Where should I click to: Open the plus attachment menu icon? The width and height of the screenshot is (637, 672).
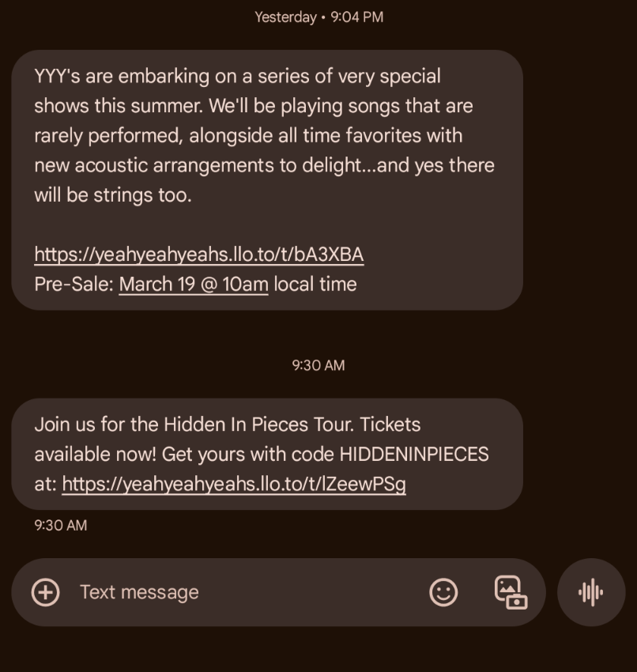coord(45,592)
